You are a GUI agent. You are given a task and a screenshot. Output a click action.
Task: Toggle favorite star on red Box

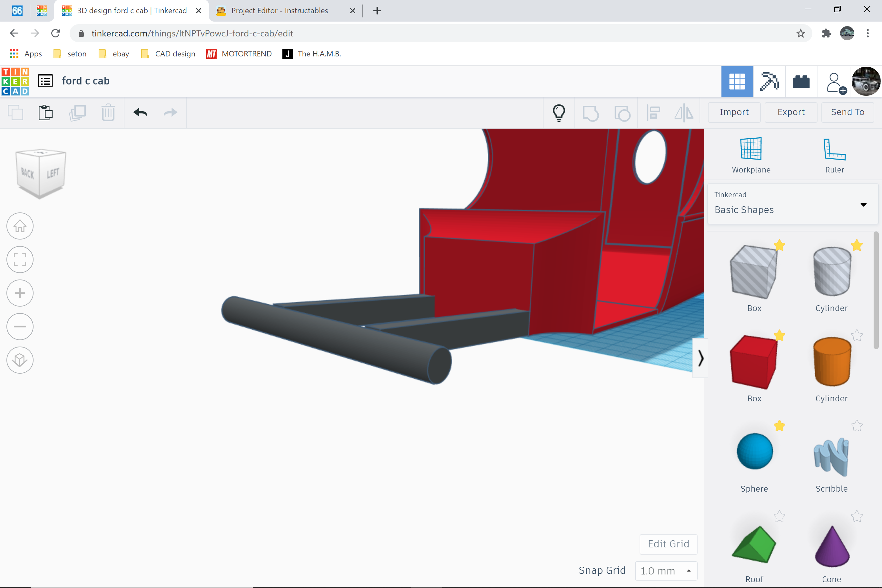click(x=779, y=336)
